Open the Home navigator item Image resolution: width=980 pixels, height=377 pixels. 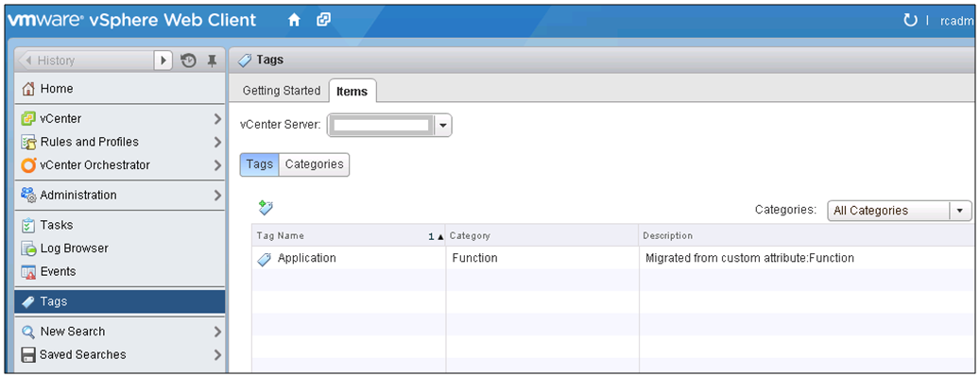pyautogui.click(x=120, y=89)
